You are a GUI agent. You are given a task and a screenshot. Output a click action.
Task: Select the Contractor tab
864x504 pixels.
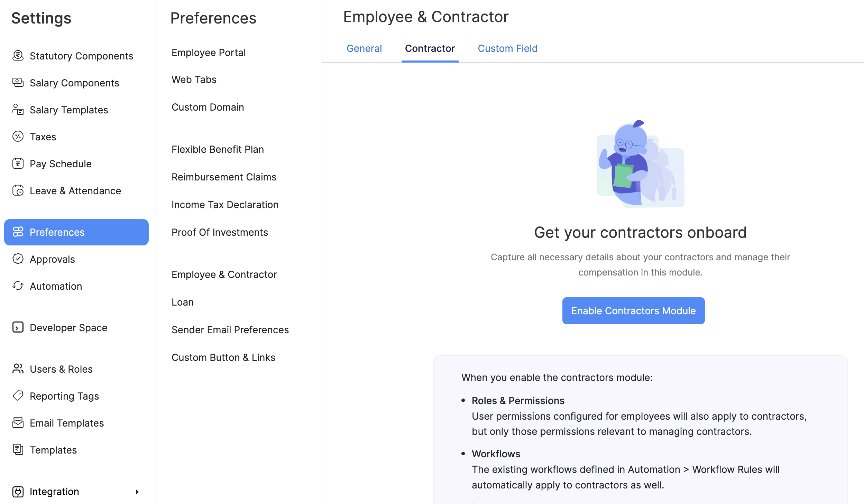click(x=430, y=48)
